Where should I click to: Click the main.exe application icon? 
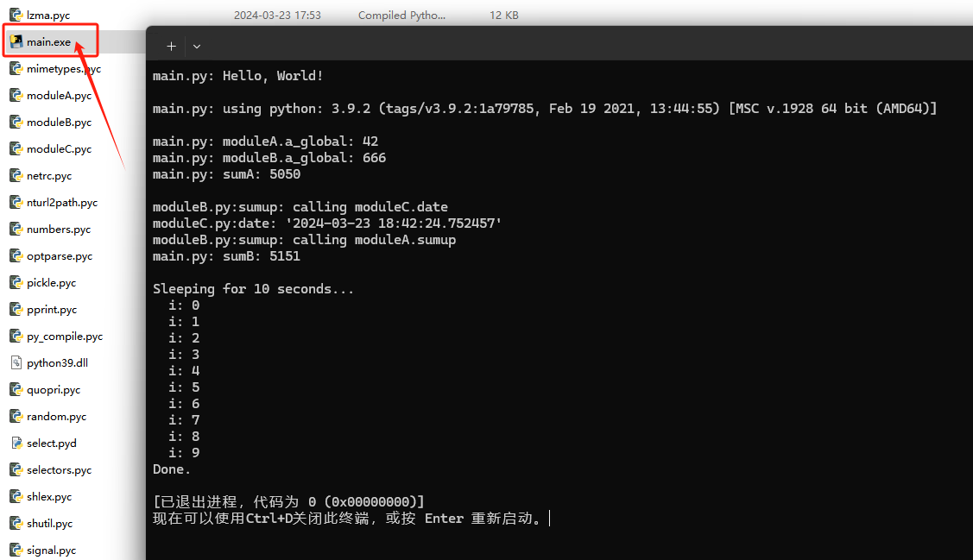[16, 41]
